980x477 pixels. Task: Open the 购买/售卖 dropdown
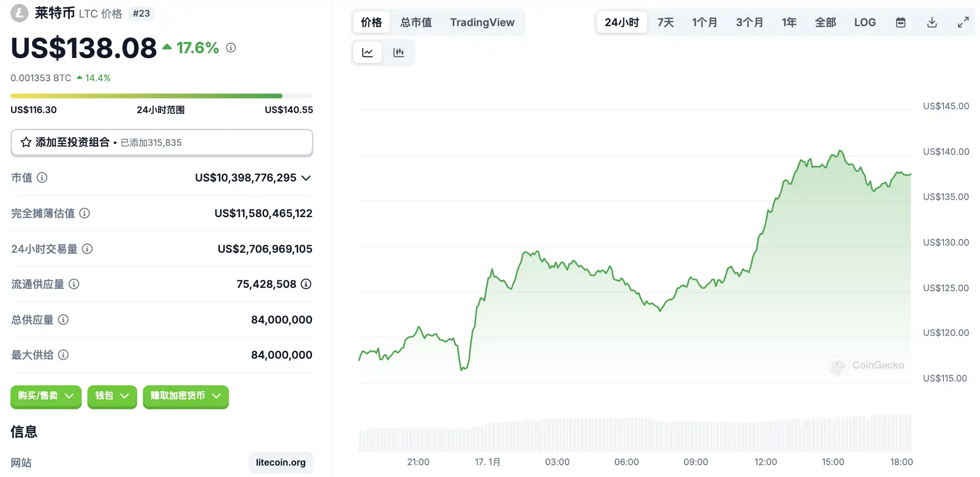[46, 396]
